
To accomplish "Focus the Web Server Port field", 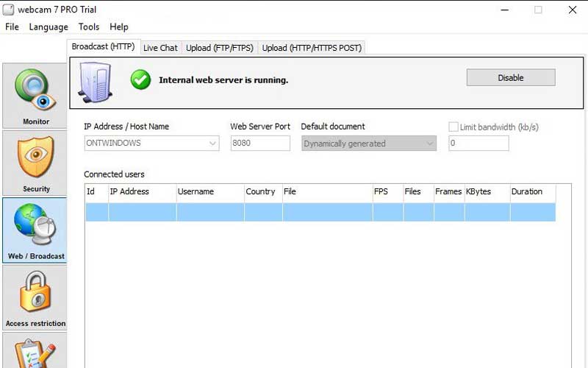I will tap(260, 143).
